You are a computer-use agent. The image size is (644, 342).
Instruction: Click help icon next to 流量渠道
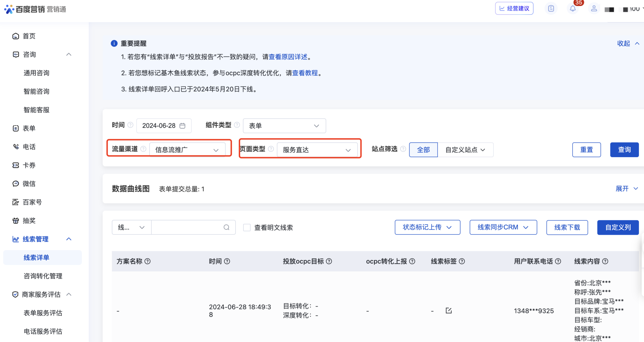tap(143, 149)
